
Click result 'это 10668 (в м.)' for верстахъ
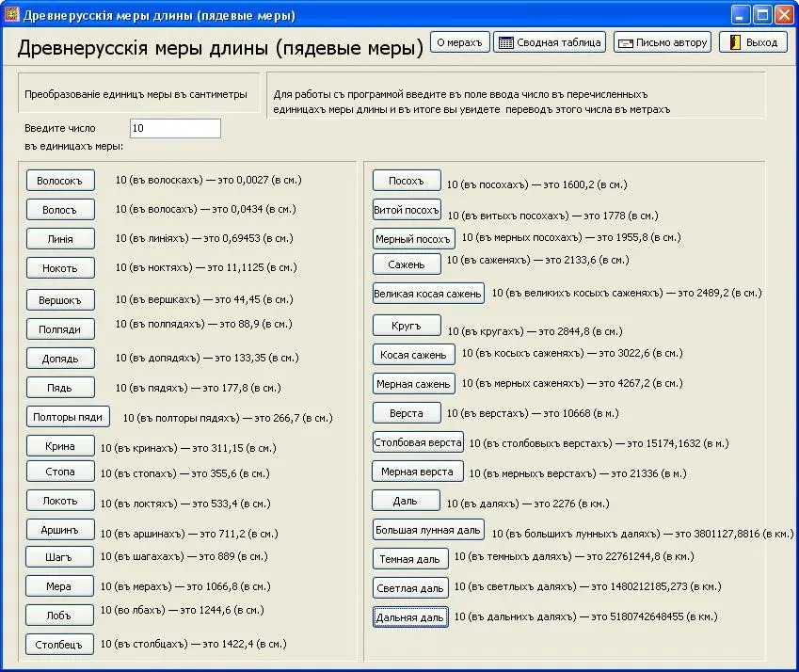click(581, 413)
